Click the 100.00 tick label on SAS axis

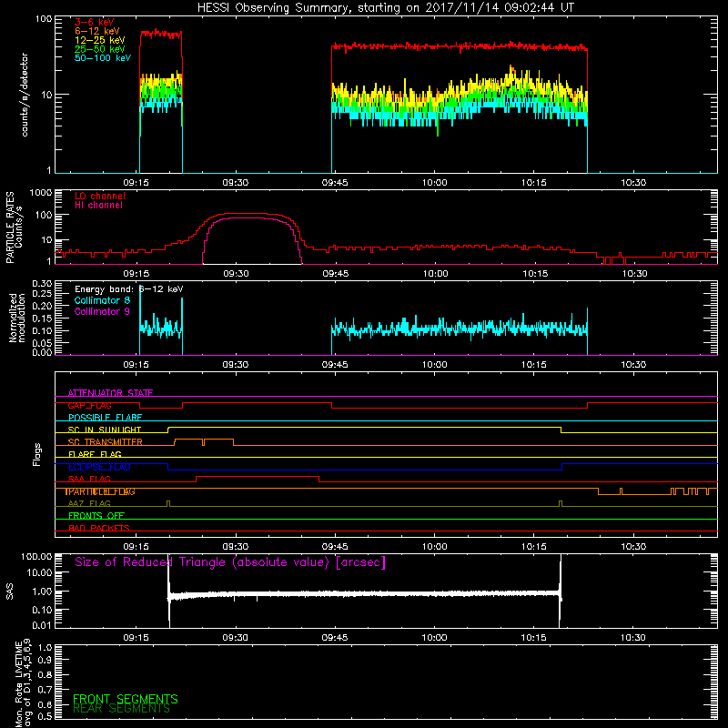[x=36, y=557]
